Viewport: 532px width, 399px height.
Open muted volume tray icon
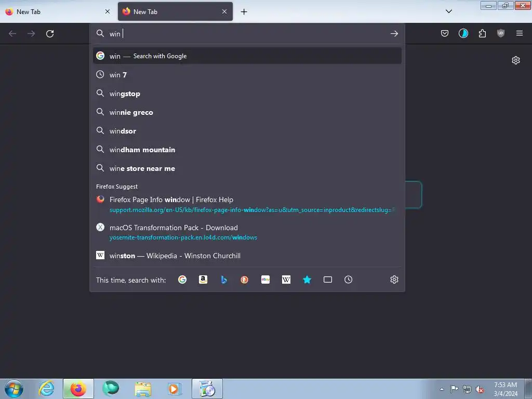[x=480, y=389]
